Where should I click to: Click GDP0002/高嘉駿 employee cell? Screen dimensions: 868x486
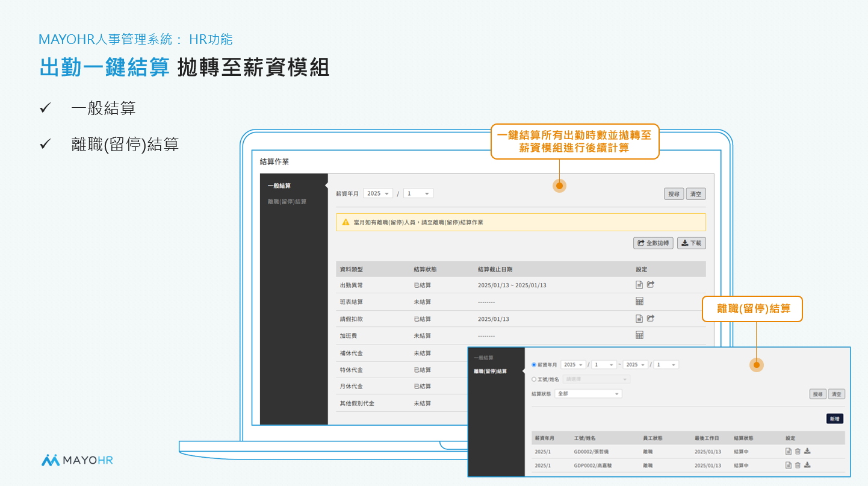pyautogui.click(x=593, y=465)
